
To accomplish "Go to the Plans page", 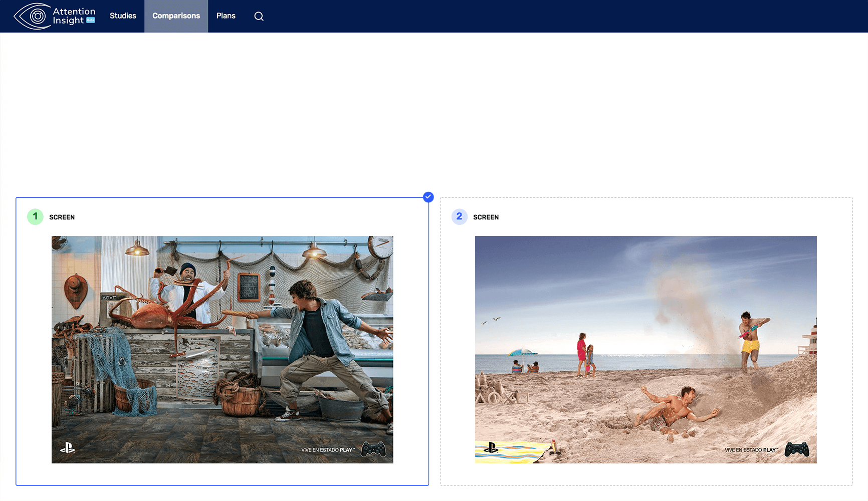I will (226, 16).
